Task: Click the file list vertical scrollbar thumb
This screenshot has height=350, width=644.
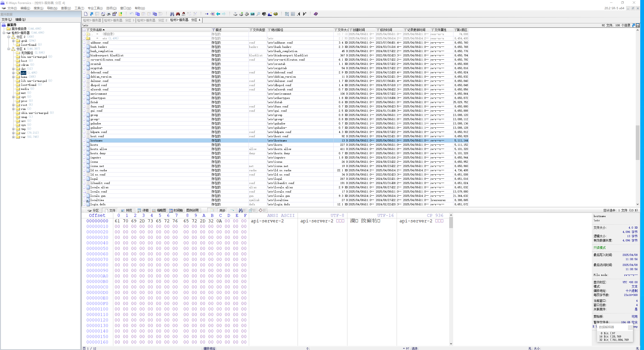Action: point(637,142)
